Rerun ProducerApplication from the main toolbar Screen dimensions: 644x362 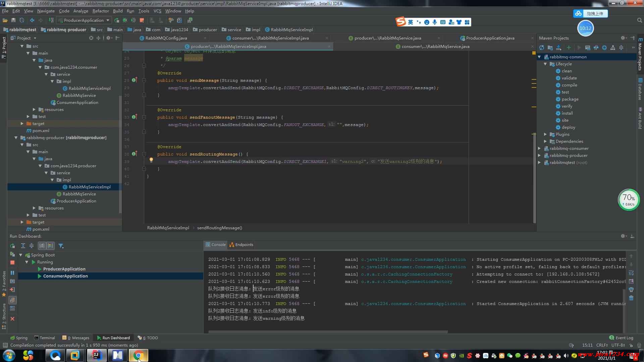click(x=117, y=20)
